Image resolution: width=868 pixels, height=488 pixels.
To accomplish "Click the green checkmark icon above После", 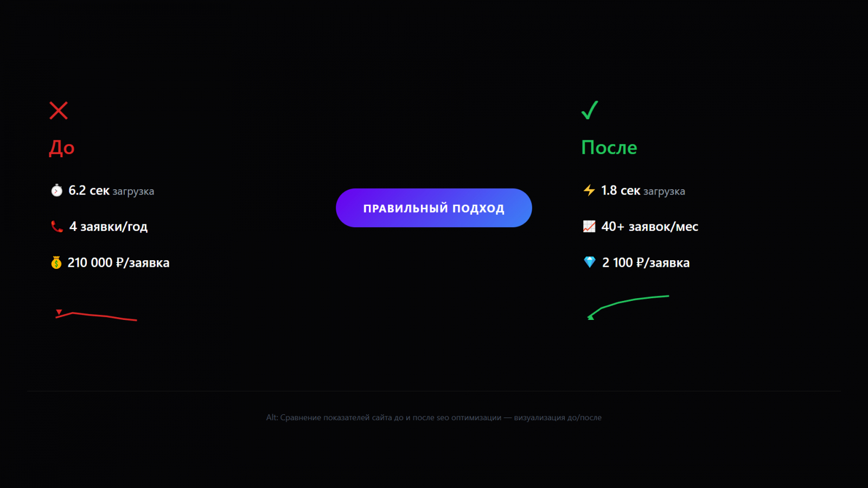I will [x=590, y=110].
